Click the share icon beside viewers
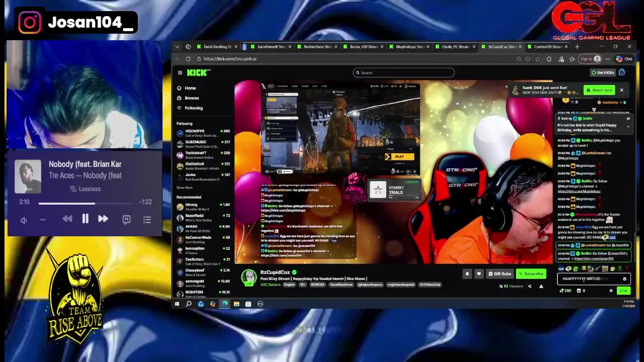The height and width of the screenshot is (362, 644). pyautogui.click(x=529, y=286)
